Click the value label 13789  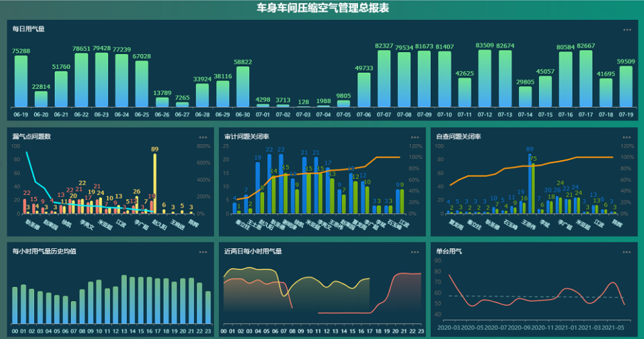tap(162, 93)
